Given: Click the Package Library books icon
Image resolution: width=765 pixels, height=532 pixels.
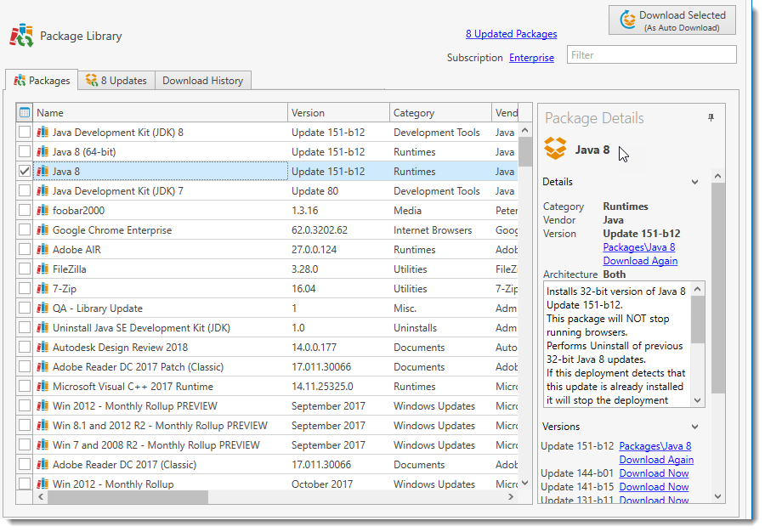Looking at the screenshot, I should point(21,36).
